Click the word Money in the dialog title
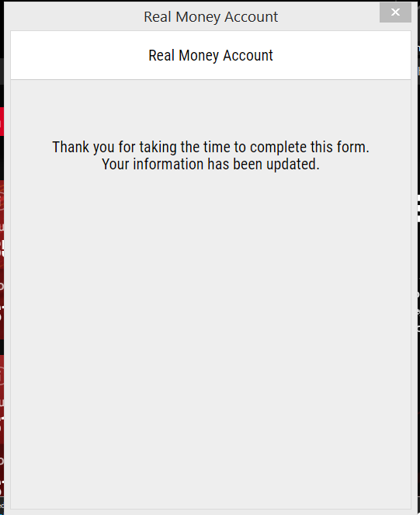Screen dimensions: 420x515 coord(198,17)
